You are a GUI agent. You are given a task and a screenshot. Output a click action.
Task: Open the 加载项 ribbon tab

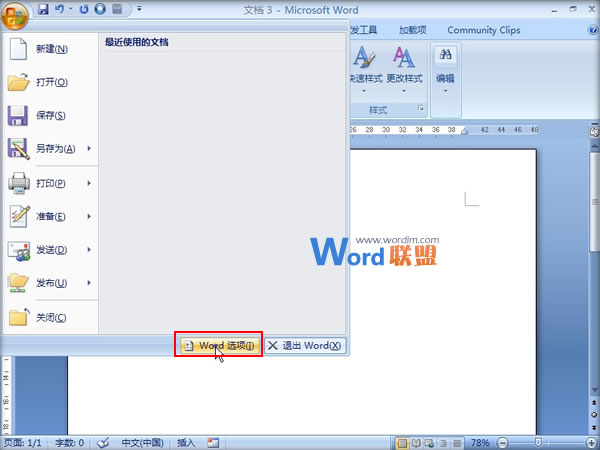pos(412,30)
